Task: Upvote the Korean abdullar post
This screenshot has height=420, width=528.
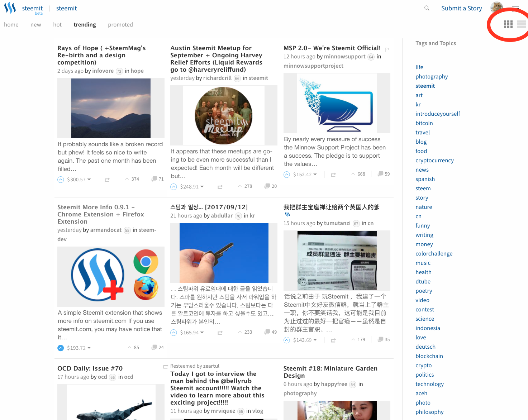Action: 173,332
